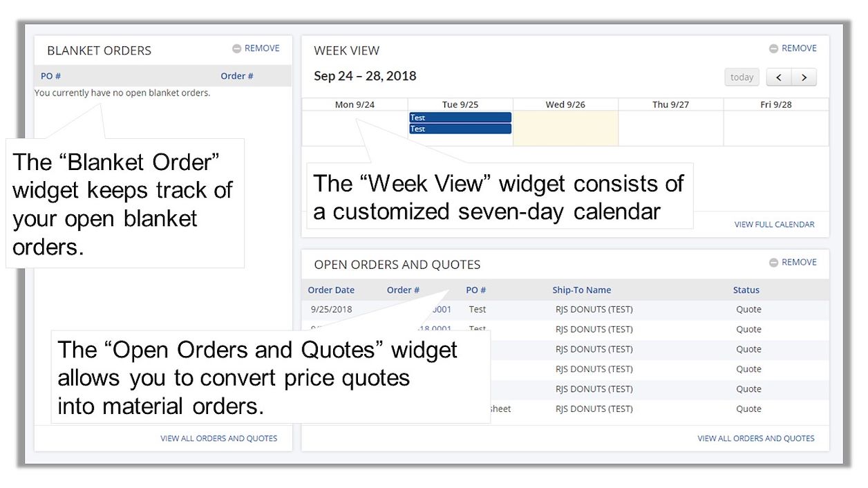Go to previous week with left chevron
The image size is (868, 488).
tap(779, 77)
